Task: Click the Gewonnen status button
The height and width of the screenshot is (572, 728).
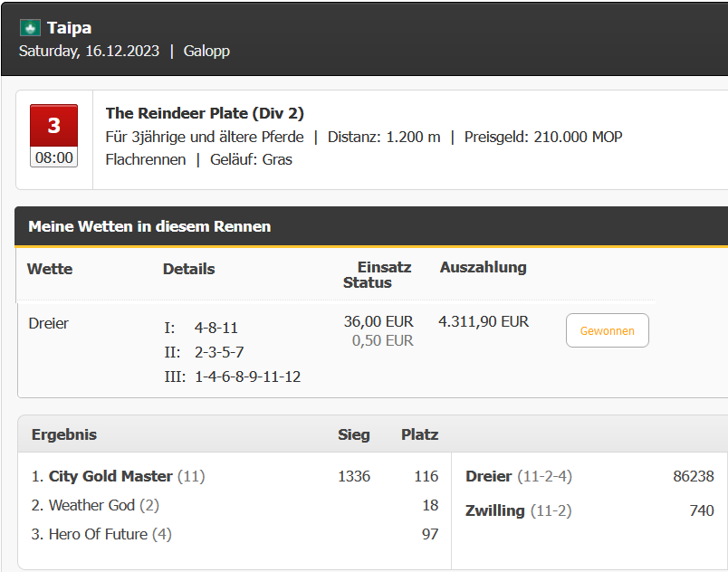Action: pyautogui.click(x=608, y=330)
